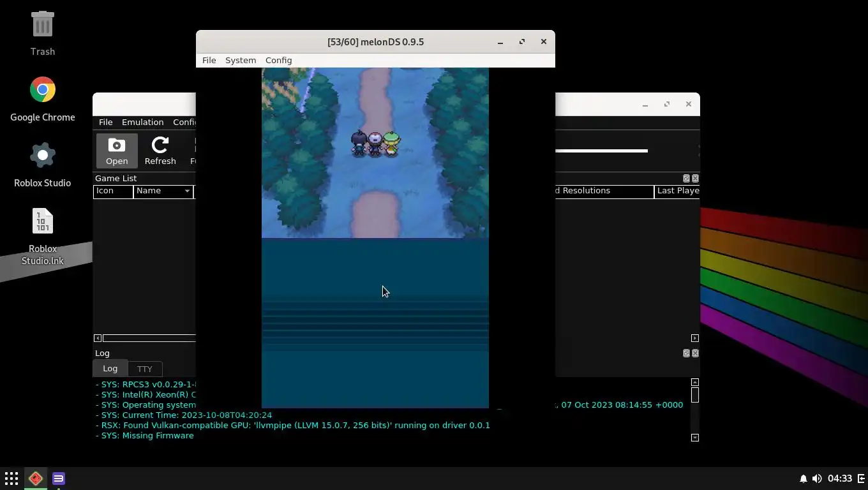The height and width of the screenshot is (490, 868).
Task: Click log scrollbar up arrow
Action: click(x=695, y=382)
